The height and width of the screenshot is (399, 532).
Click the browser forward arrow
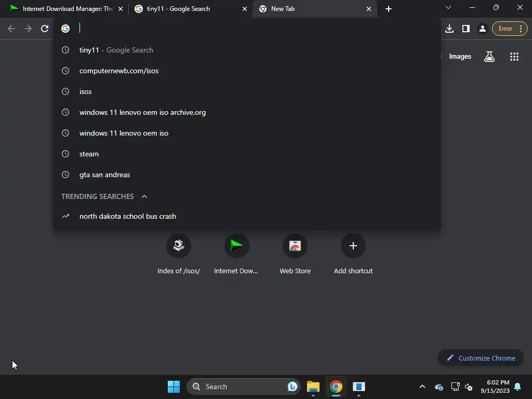[x=28, y=29]
